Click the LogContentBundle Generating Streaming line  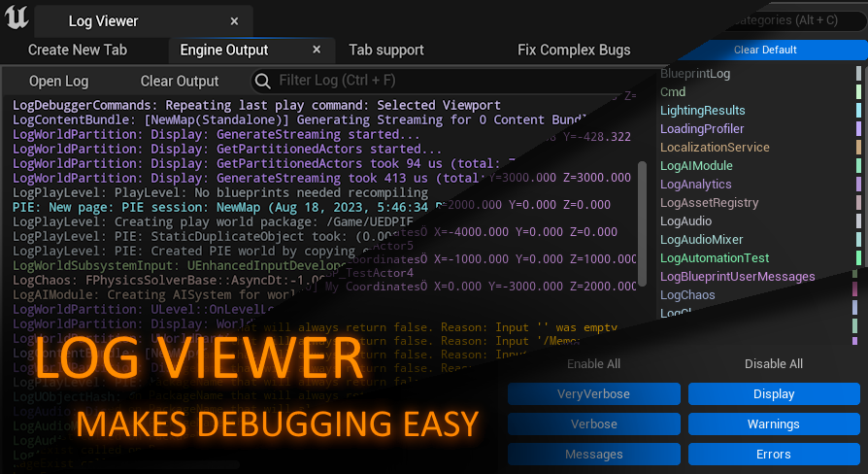coord(299,119)
